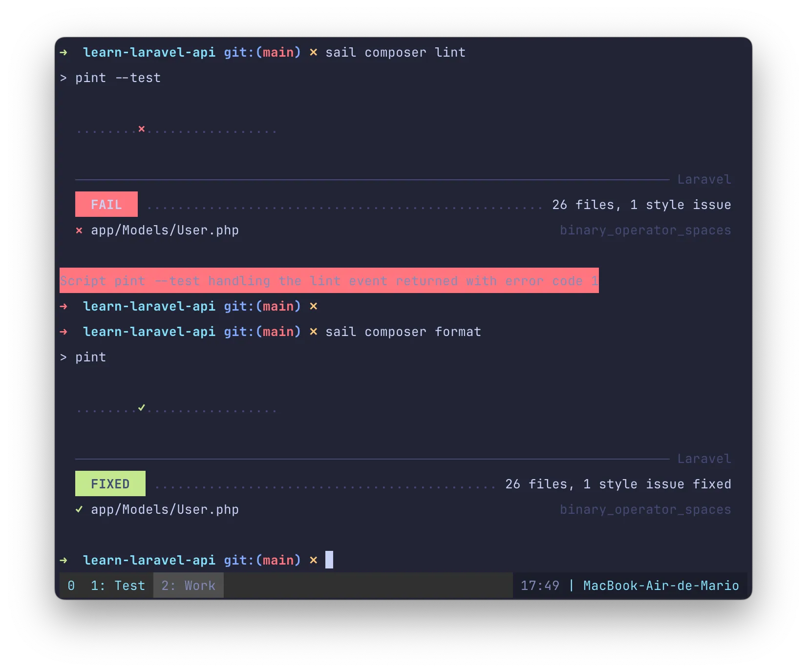Click the green FIXED badge

(x=110, y=483)
